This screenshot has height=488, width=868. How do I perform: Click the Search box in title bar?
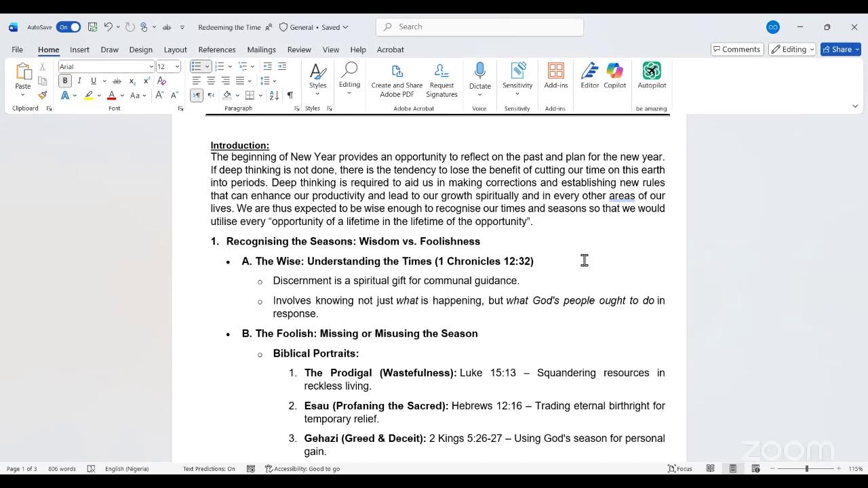pyautogui.click(x=479, y=27)
